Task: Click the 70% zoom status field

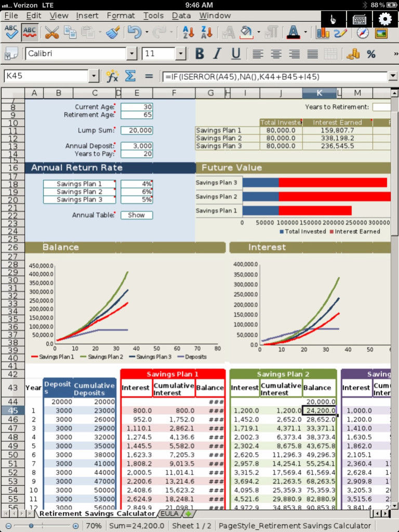Action: 94,526
